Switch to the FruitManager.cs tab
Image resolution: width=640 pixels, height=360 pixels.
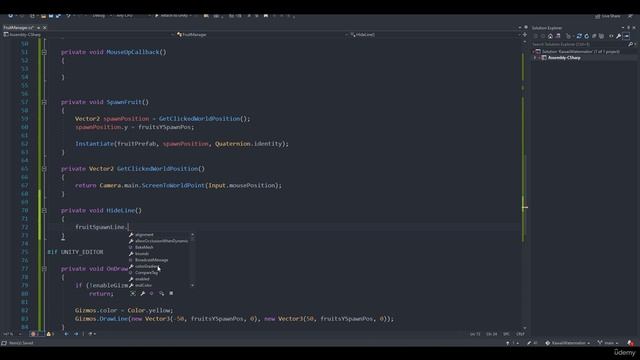[18, 28]
